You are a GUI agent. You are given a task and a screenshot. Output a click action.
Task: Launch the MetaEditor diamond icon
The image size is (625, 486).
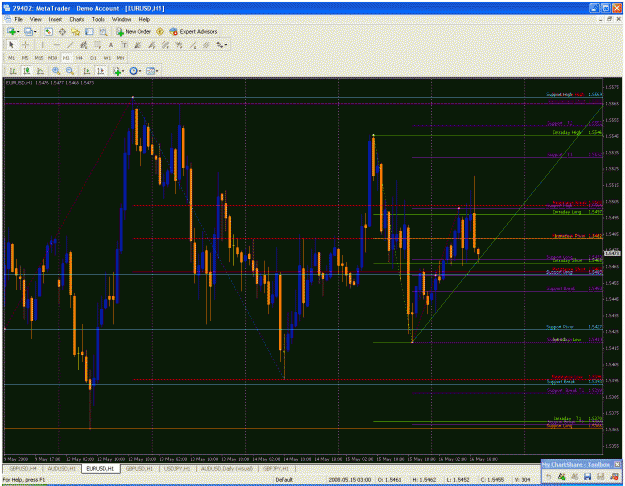pos(160,31)
